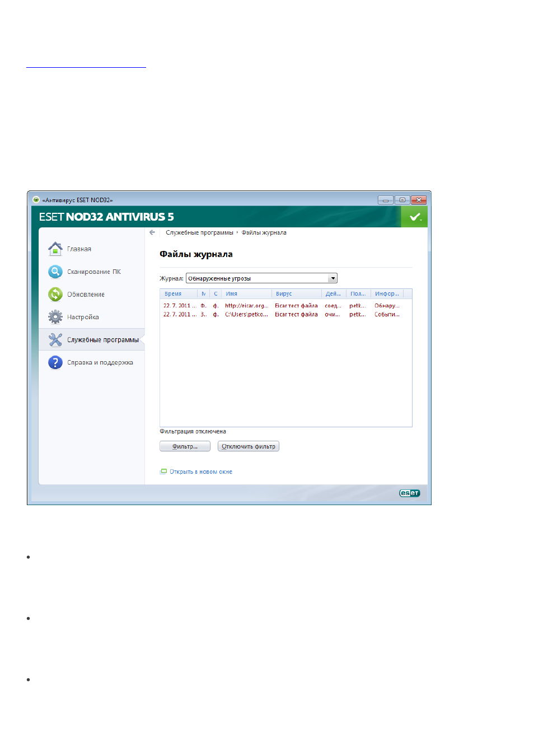Viewport: 534px width, 756px height.
Task: Click the ESET eye icon in title bar
Action: tap(36, 199)
